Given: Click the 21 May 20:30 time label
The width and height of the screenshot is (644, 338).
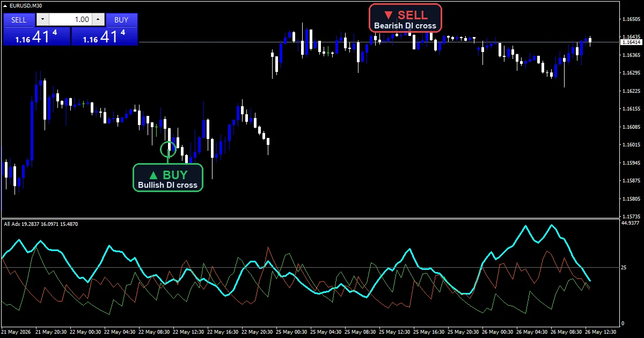Looking at the screenshot, I should coord(51,332).
